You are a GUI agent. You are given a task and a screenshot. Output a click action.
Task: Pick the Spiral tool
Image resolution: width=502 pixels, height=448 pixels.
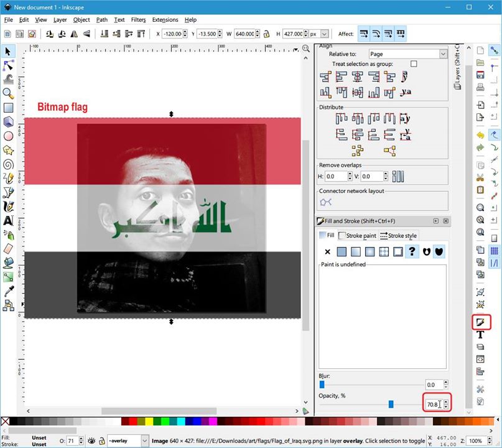[x=8, y=163]
